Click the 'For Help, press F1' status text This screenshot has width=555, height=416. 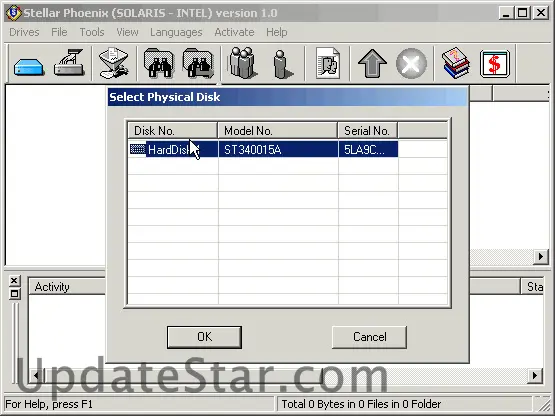click(x=49, y=404)
